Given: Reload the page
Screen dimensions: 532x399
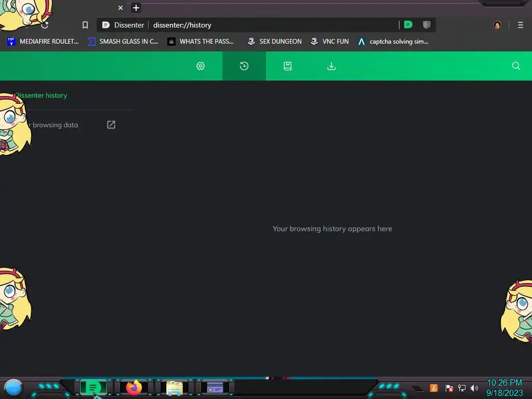Looking at the screenshot, I should (45, 25).
